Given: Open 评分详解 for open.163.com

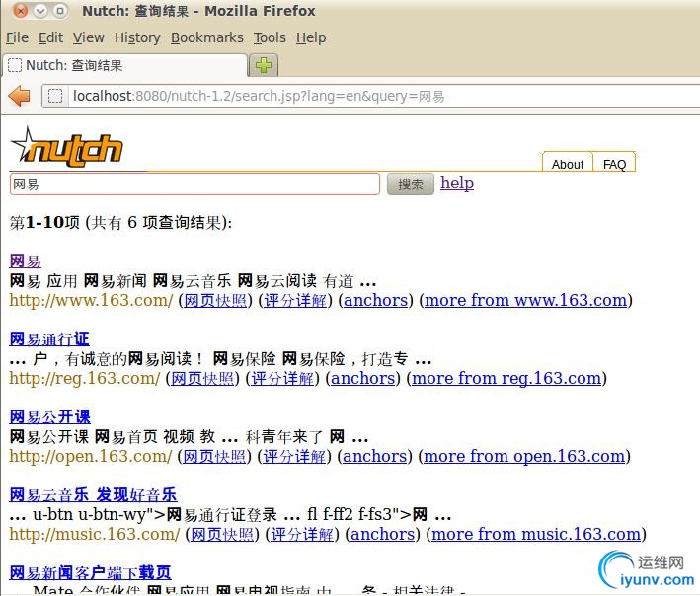Looking at the screenshot, I should pos(294,456).
